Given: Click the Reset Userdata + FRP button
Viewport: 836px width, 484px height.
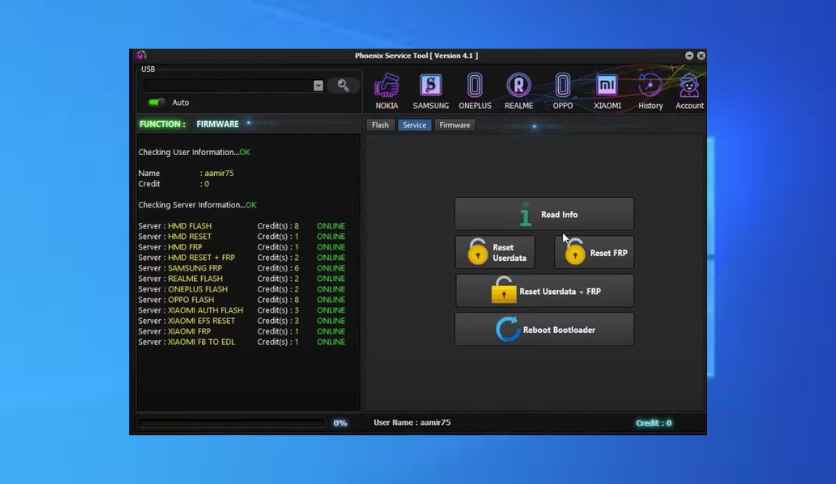Looking at the screenshot, I should click(x=544, y=291).
